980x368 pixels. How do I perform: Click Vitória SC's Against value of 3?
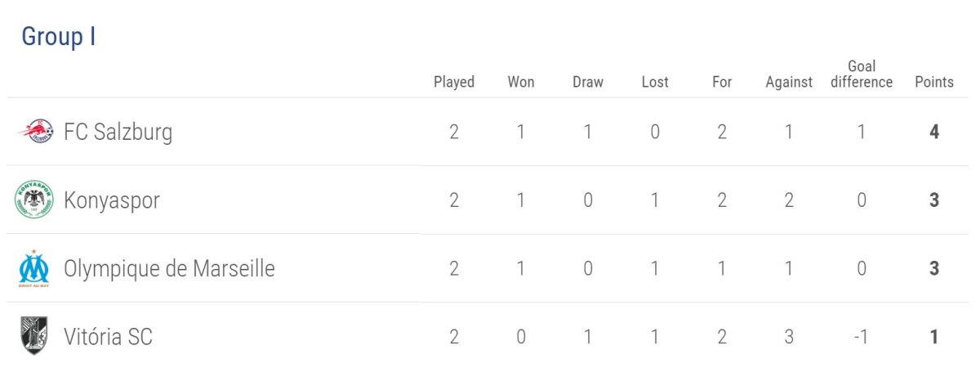789,336
